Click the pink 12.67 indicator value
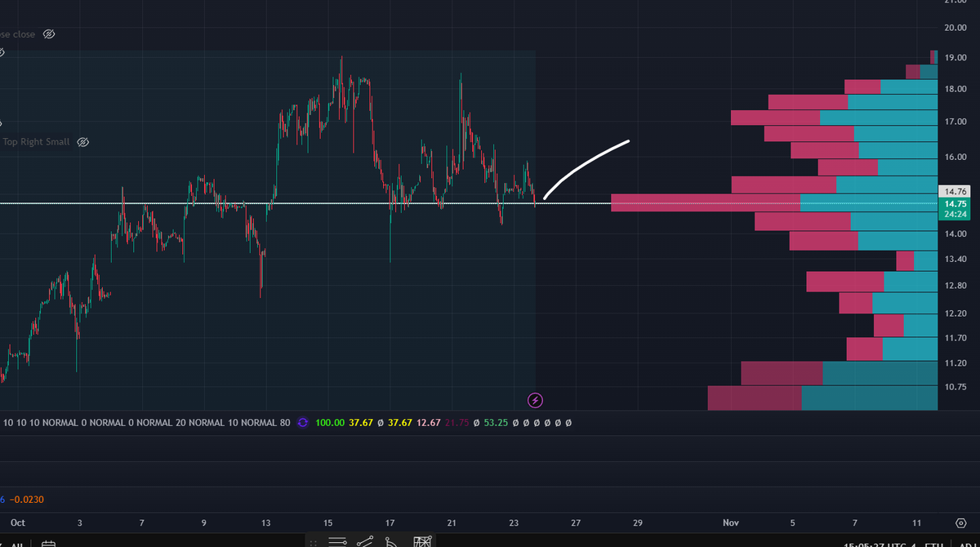 (428, 423)
